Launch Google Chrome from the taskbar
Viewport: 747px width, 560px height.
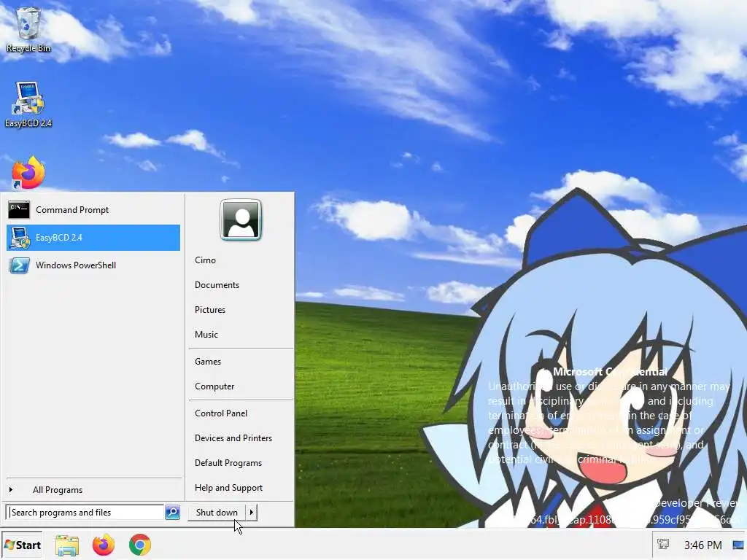139,545
